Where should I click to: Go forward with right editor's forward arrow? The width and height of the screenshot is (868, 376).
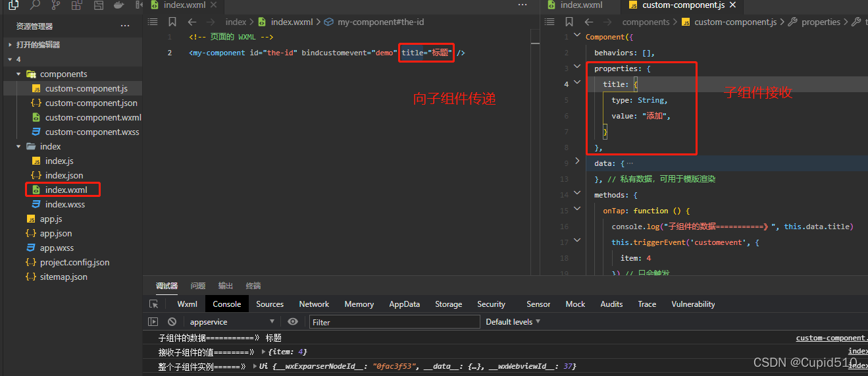point(607,22)
